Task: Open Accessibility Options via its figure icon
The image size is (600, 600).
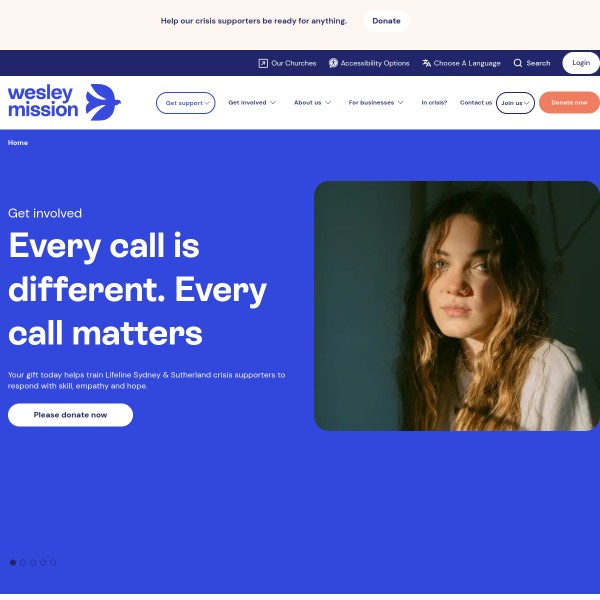Action: (333, 63)
